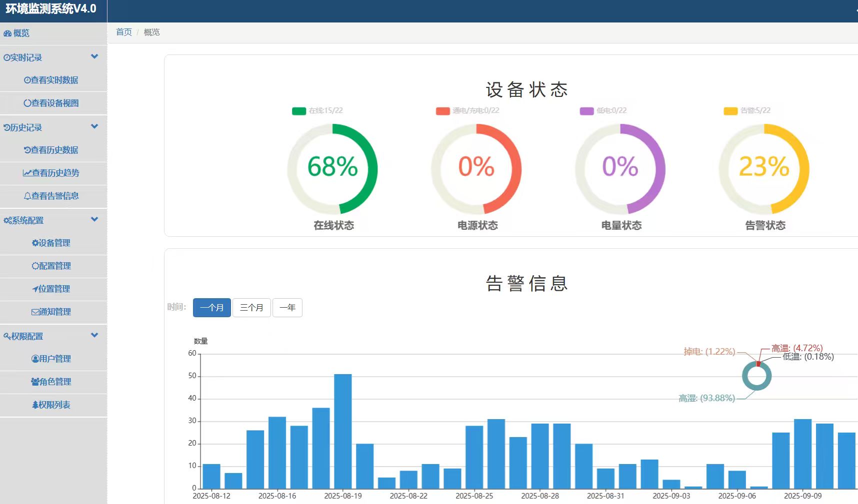This screenshot has height=504, width=858.
Task: Click the chart icon beside 查看历史趋势
Action: pos(27,173)
